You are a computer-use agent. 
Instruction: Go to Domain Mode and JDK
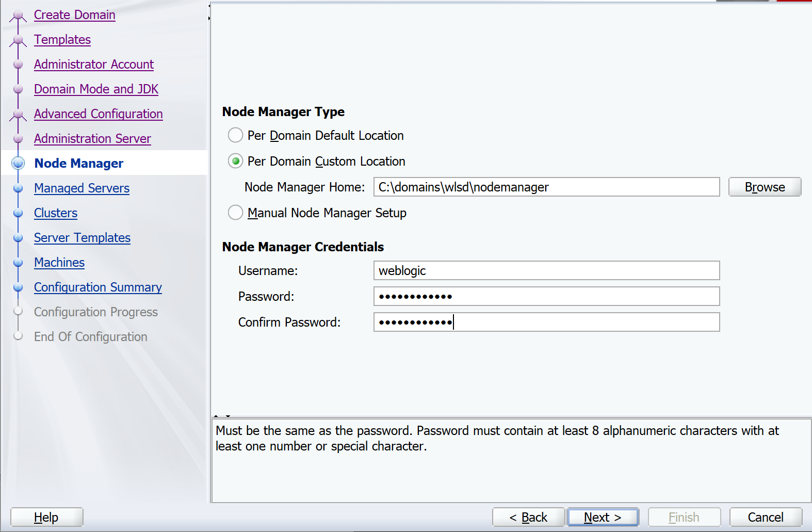(96, 89)
